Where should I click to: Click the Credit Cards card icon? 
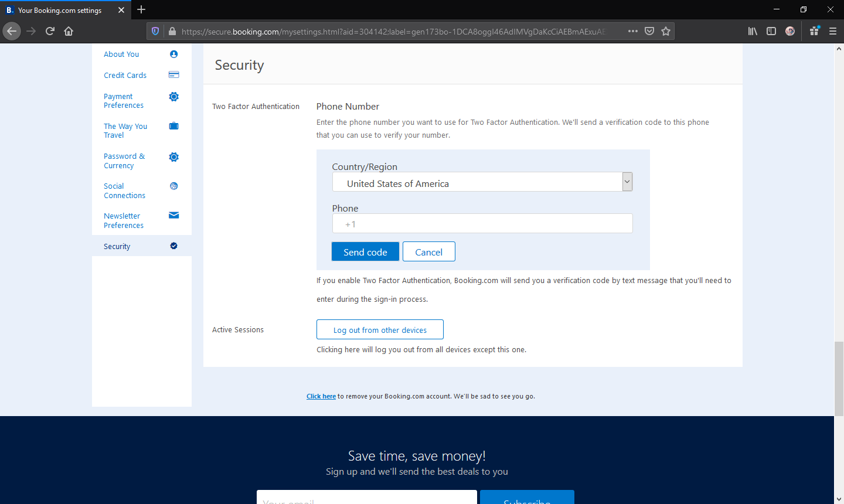tap(173, 75)
